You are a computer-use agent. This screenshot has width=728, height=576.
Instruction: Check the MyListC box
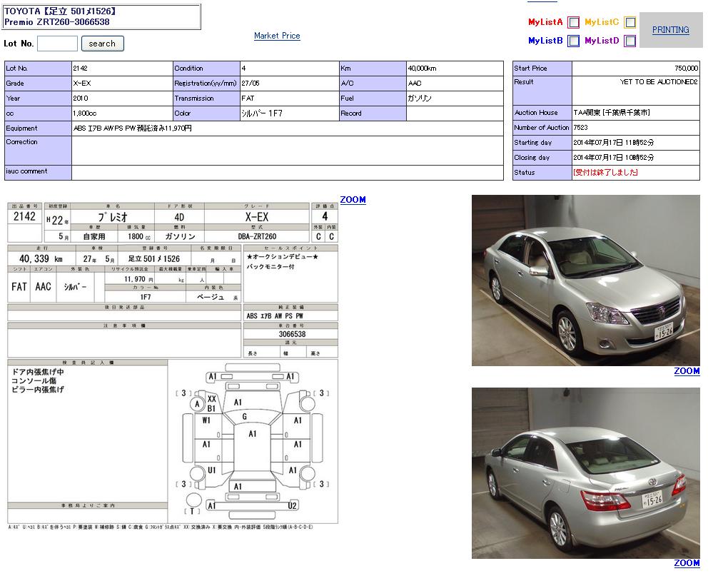pyautogui.click(x=630, y=23)
